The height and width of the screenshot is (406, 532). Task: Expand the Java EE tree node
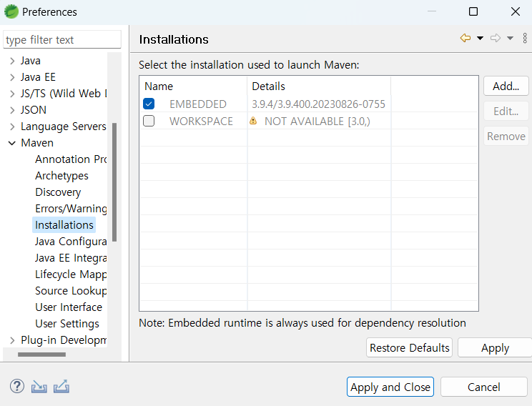click(x=12, y=77)
